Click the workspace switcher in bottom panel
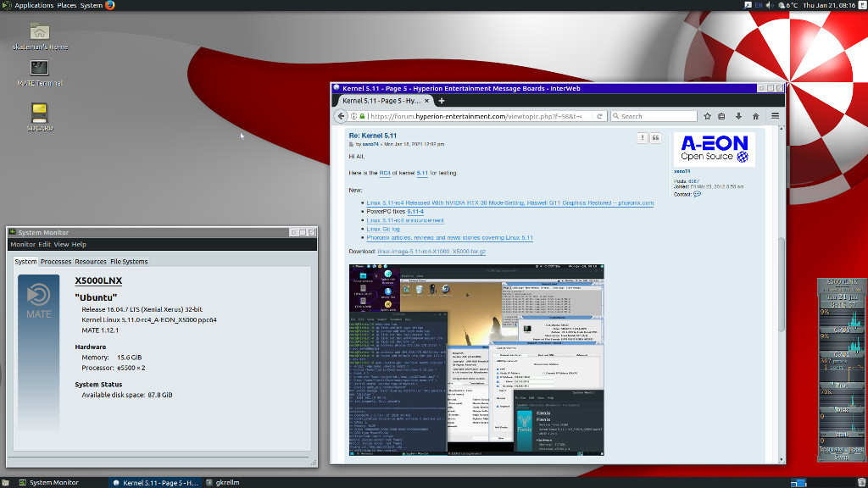 pos(798,483)
